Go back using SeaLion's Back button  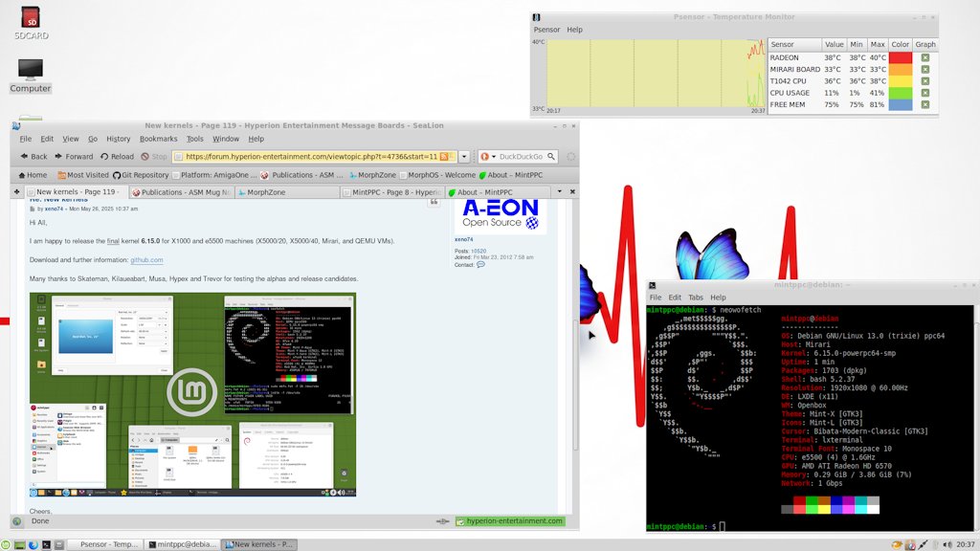[x=33, y=157]
